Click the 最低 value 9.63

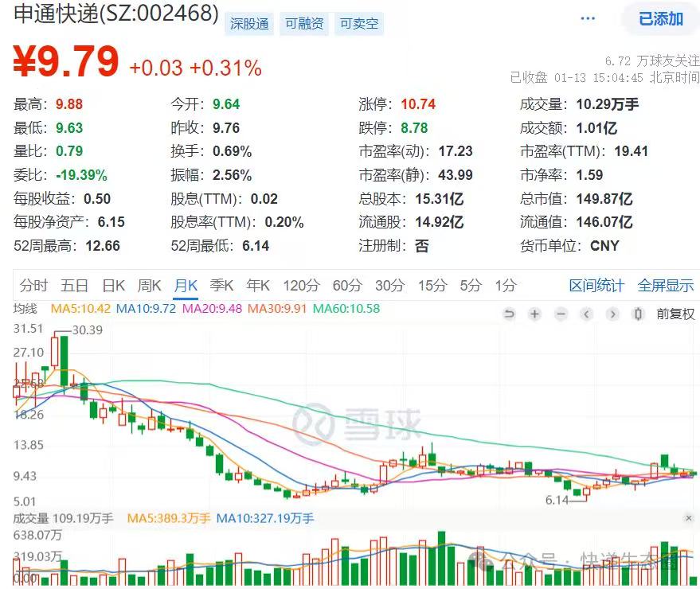(x=69, y=128)
